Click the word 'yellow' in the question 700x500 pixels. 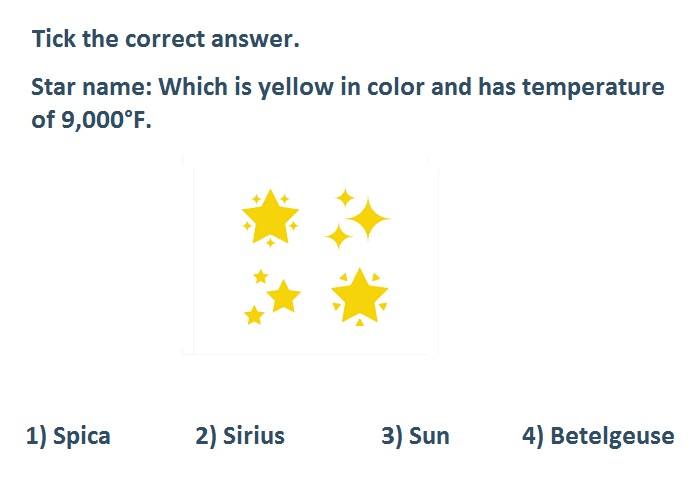point(296,88)
